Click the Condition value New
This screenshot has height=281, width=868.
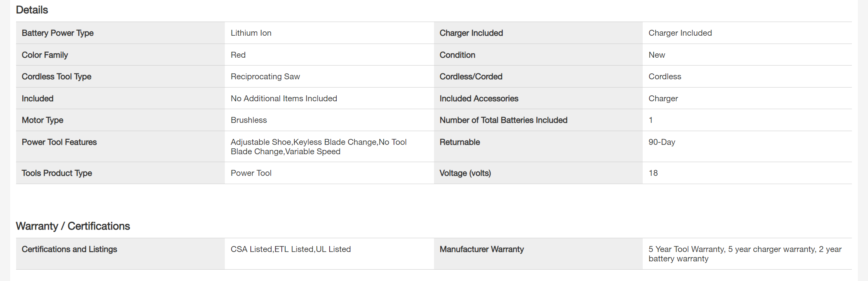(657, 55)
